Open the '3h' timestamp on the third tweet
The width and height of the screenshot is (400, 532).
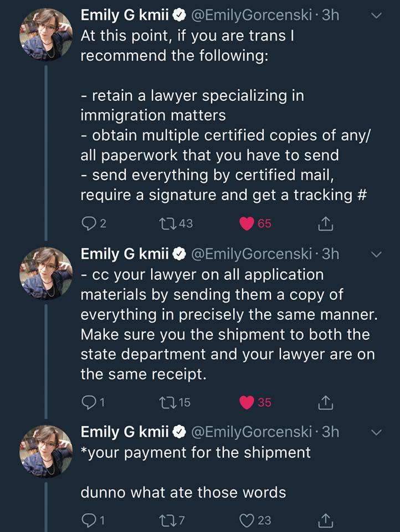(x=330, y=431)
